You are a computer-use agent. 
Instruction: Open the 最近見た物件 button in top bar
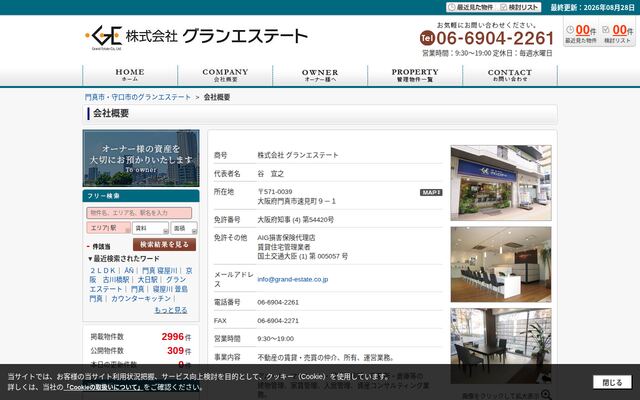tap(472, 7)
